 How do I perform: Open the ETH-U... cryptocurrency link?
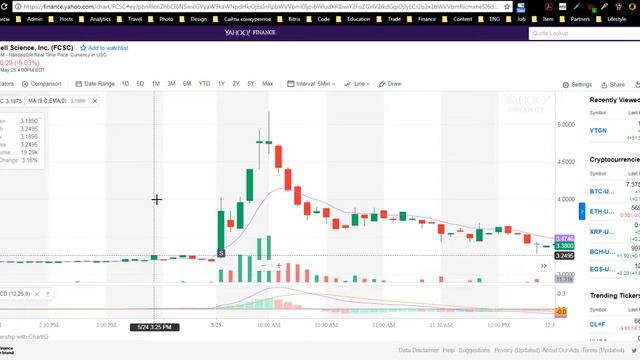click(x=602, y=211)
